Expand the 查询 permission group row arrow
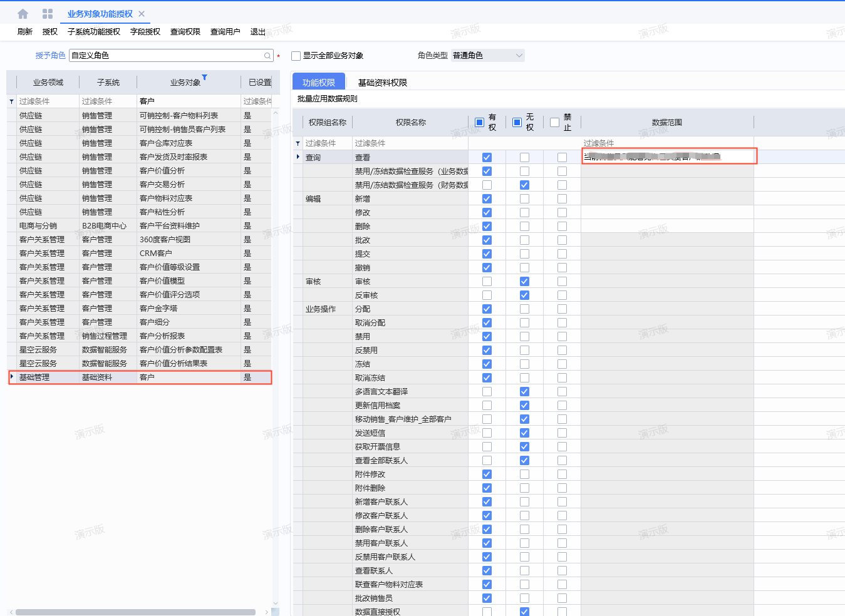The height and width of the screenshot is (616, 845). pos(298,157)
